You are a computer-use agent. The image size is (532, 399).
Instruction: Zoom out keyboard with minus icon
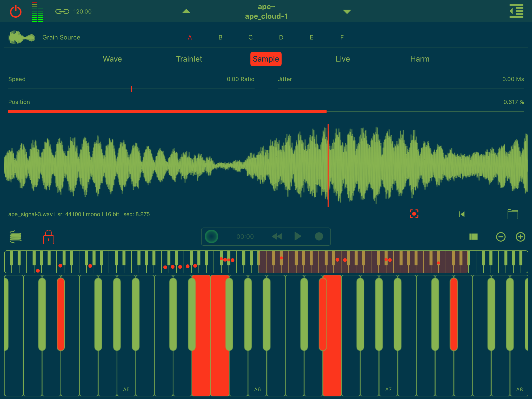pos(501,237)
